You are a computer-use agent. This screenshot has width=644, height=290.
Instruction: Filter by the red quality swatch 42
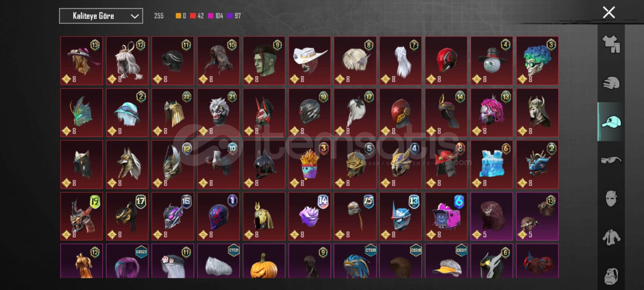[197, 16]
